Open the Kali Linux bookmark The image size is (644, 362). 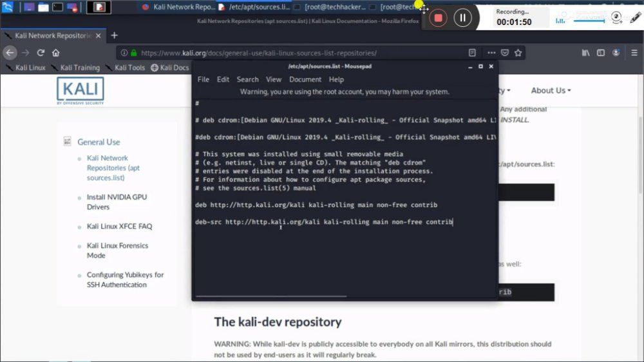pyautogui.click(x=26, y=68)
